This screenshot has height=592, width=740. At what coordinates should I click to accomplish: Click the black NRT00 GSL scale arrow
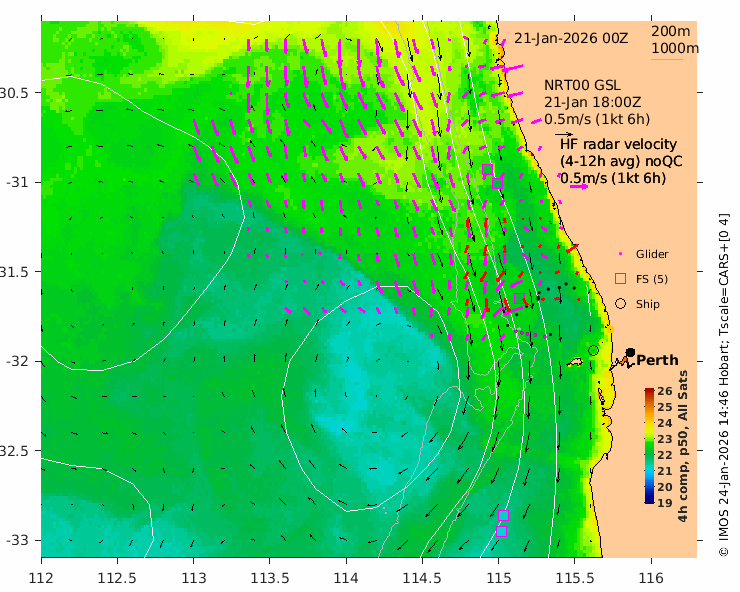click(564, 135)
